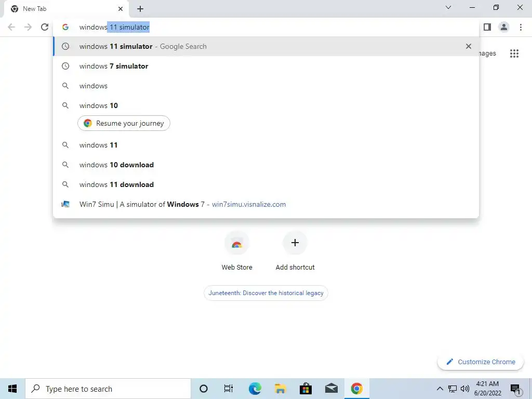Viewport: 532px width, 399px height.
Task: Open the notification action center icon
Action: tap(515, 389)
